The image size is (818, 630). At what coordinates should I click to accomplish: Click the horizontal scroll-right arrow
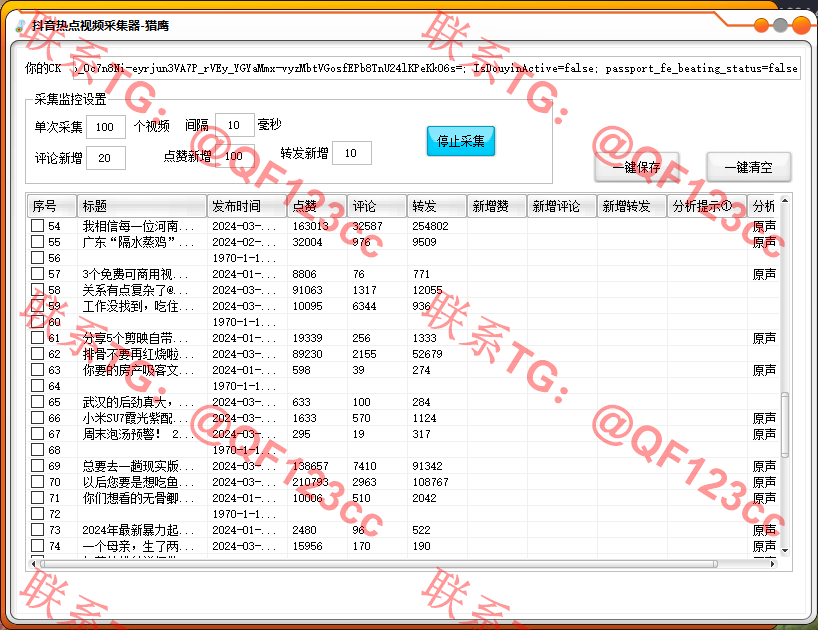[x=773, y=564]
